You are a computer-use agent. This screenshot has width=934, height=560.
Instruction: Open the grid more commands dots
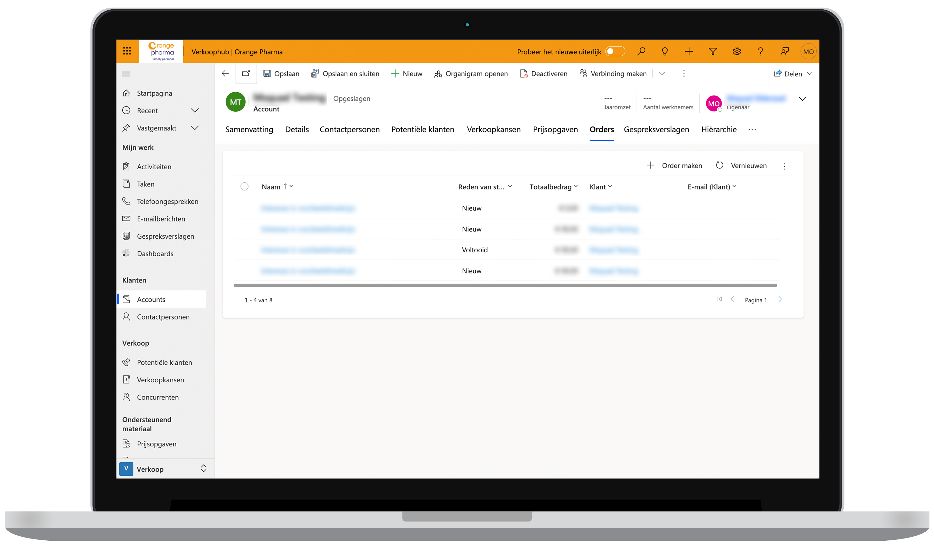tap(785, 166)
